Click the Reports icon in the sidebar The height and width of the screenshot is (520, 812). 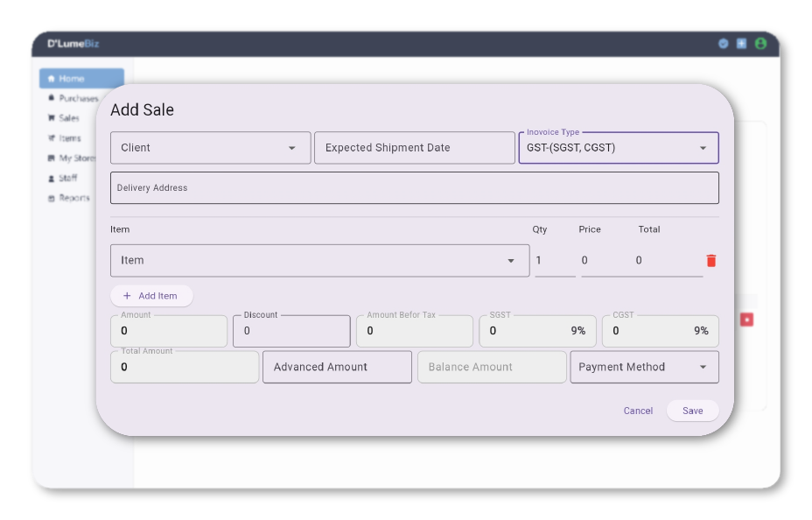tap(52, 198)
